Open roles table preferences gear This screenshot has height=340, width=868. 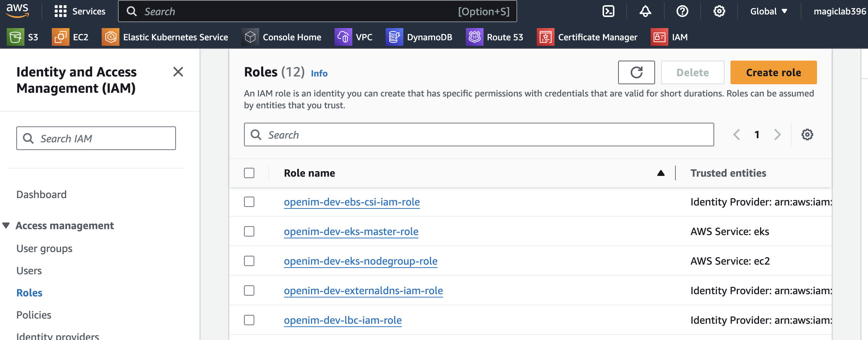[x=807, y=135]
